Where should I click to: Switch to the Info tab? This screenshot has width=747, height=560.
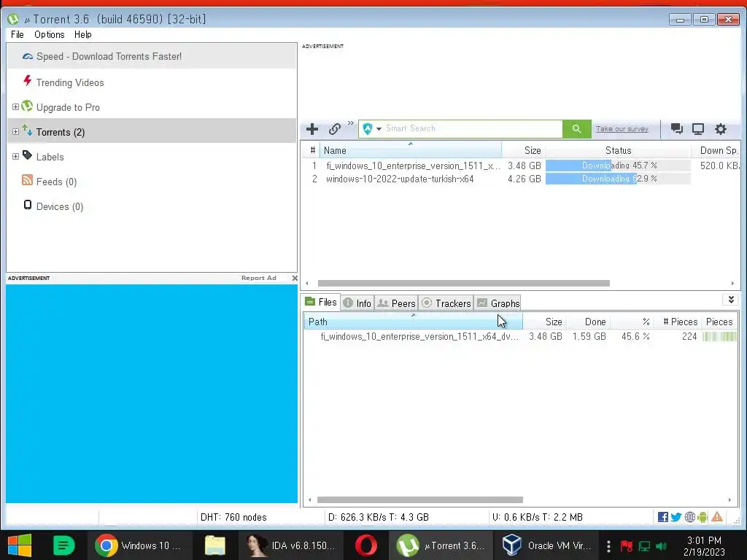click(357, 303)
